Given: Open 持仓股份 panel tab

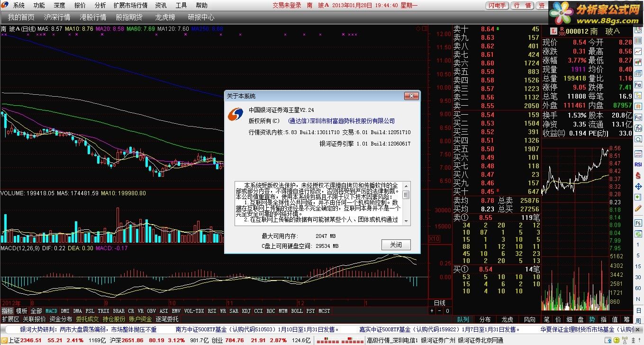Looking at the screenshot, I should tap(114, 319).
